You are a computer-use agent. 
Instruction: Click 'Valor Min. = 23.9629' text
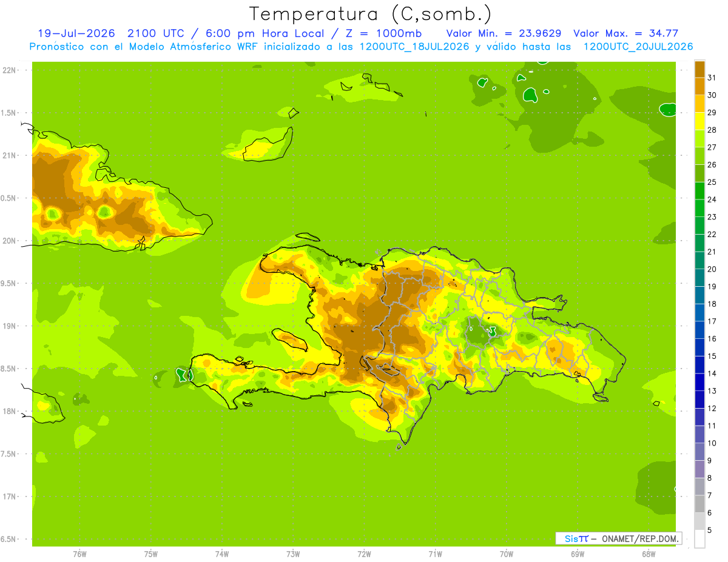tap(504, 33)
